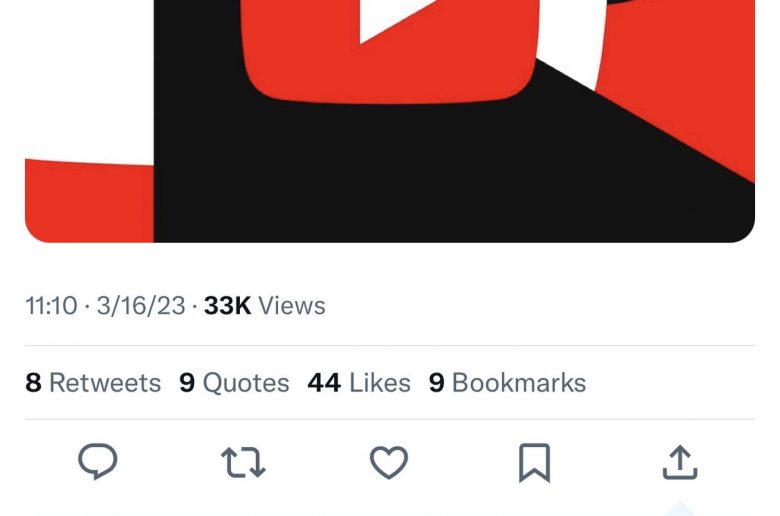Image resolution: width=780 pixels, height=516 pixels.
Task: Show who gave the 44 Likes
Action: pos(359,383)
